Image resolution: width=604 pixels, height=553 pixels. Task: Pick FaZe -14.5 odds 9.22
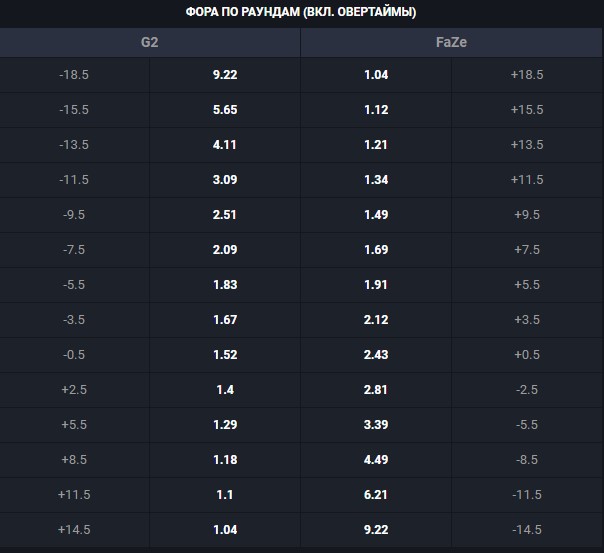376,530
